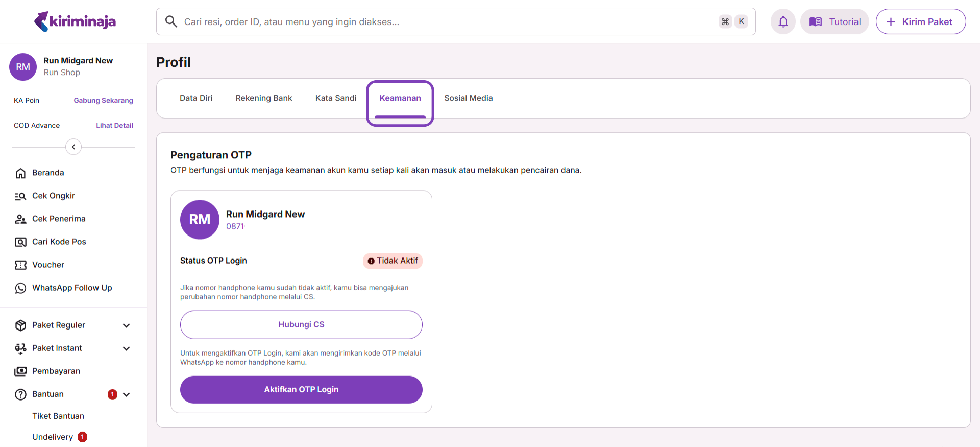Click the kiriminaja logo

75,21
